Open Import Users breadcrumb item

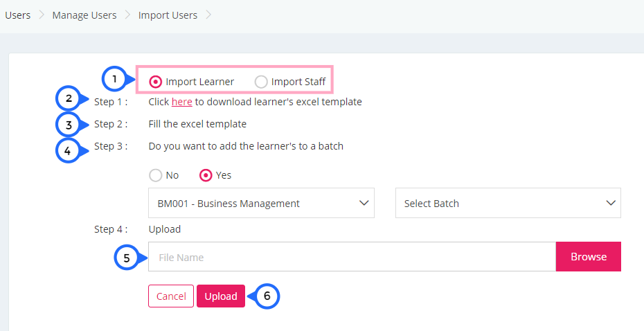coord(168,15)
